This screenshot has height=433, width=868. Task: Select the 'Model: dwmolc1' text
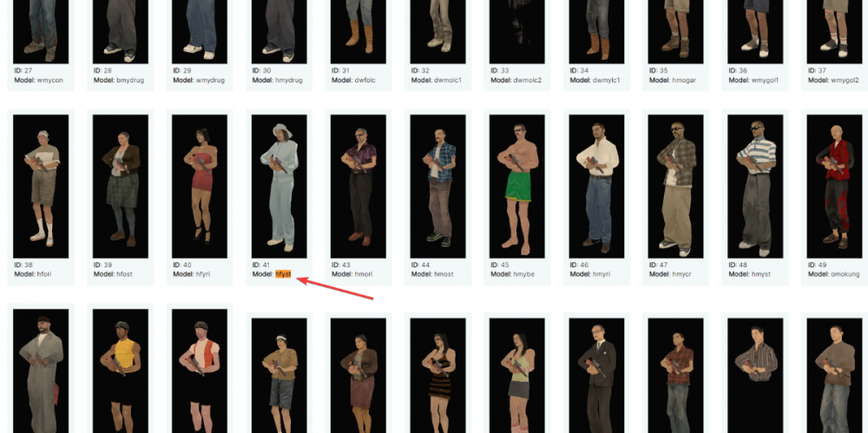(x=437, y=80)
